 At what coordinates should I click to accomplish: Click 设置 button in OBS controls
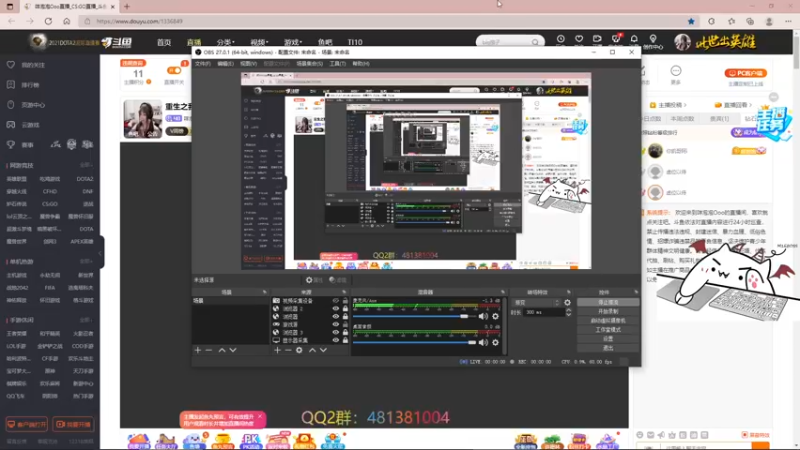click(x=608, y=339)
